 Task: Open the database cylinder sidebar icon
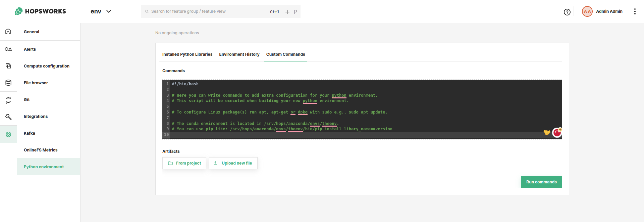coord(8,83)
